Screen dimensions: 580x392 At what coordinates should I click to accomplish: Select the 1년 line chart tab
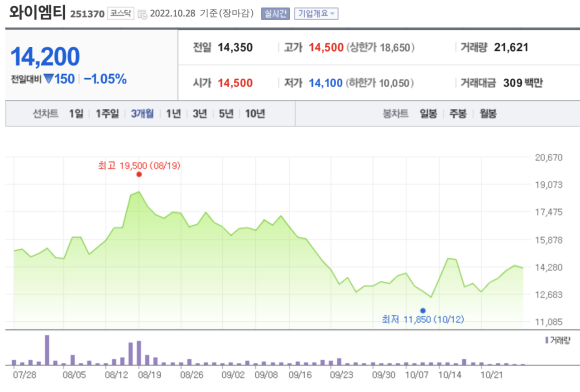pos(173,114)
